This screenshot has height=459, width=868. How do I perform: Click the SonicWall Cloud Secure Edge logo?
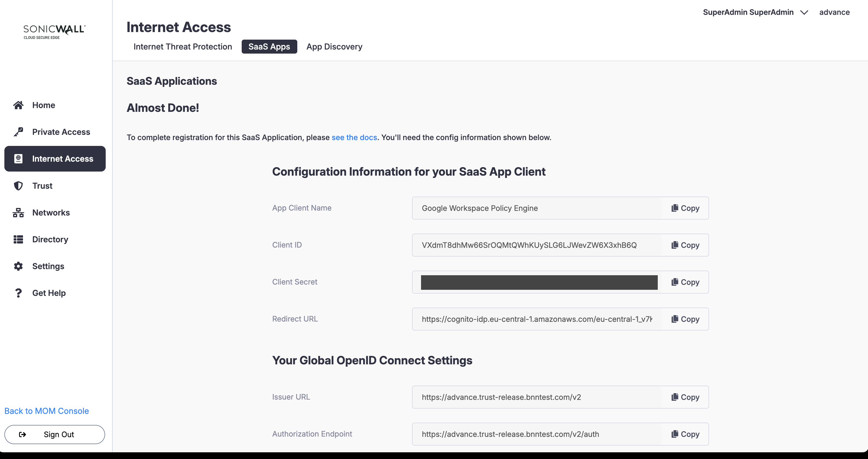tap(54, 32)
